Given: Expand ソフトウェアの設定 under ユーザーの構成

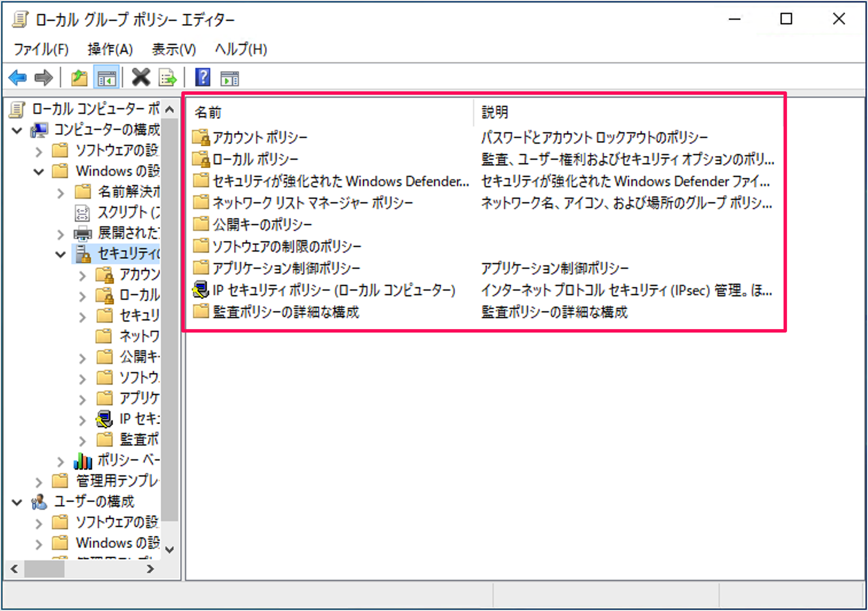Looking at the screenshot, I should [38, 523].
